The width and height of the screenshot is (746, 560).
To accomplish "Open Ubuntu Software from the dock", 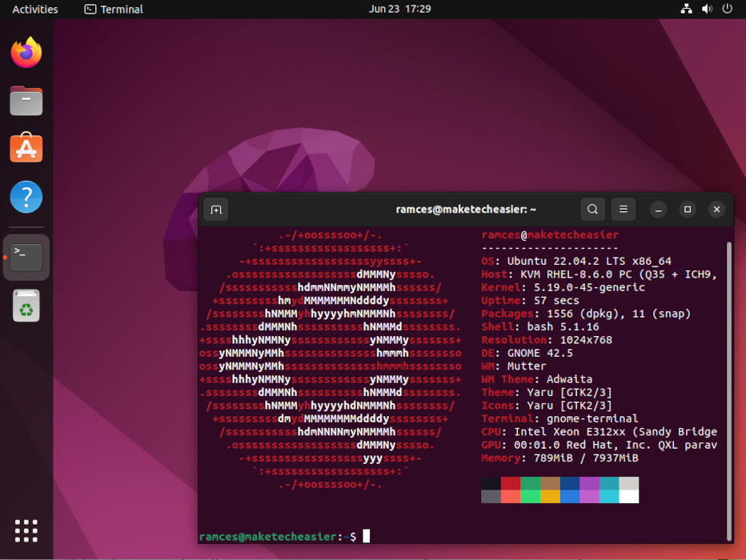I will (26, 148).
